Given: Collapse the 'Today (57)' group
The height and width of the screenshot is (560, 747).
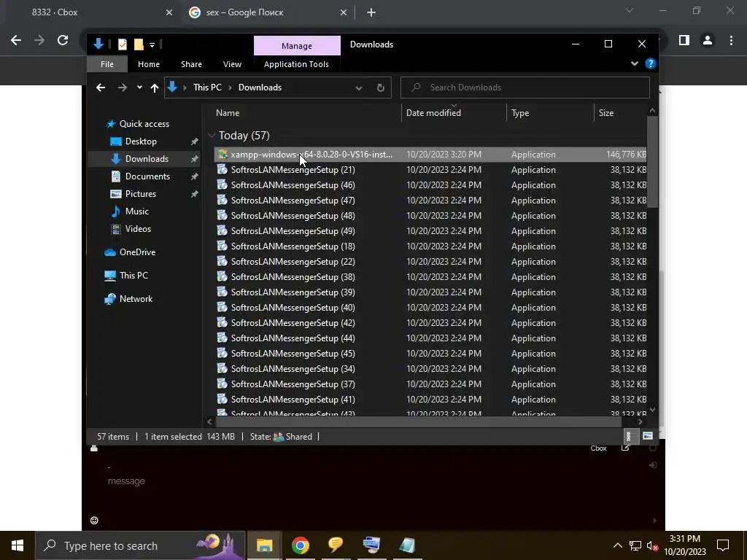Looking at the screenshot, I should (212, 136).
